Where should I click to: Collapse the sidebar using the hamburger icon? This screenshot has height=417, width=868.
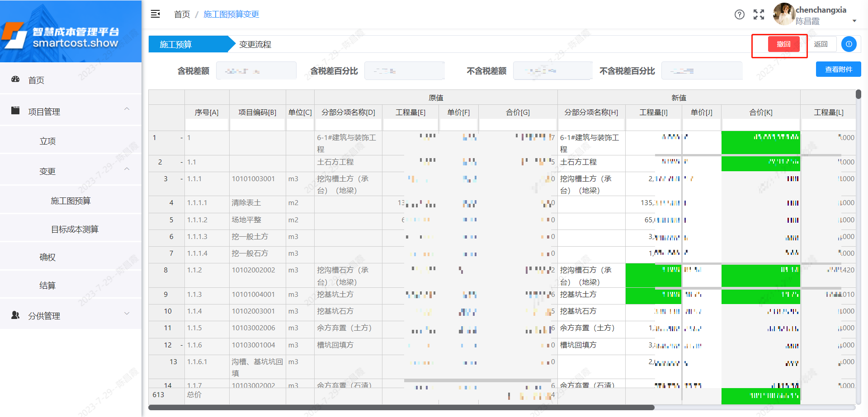tap(155, 14)
